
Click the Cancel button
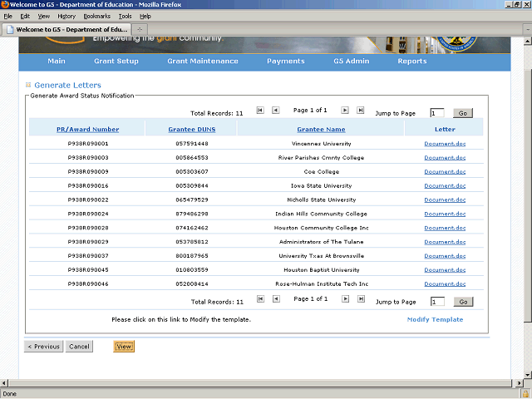79,347
